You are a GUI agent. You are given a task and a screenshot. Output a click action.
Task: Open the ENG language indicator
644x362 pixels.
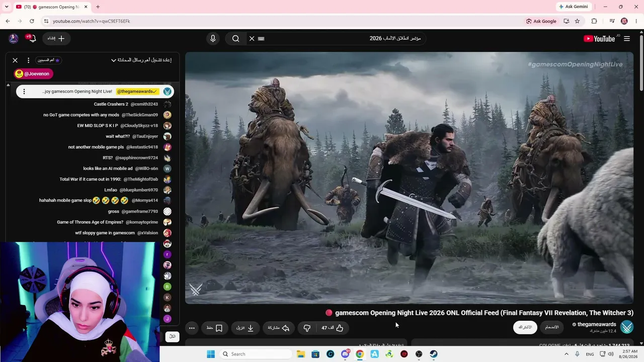point(590,354)
